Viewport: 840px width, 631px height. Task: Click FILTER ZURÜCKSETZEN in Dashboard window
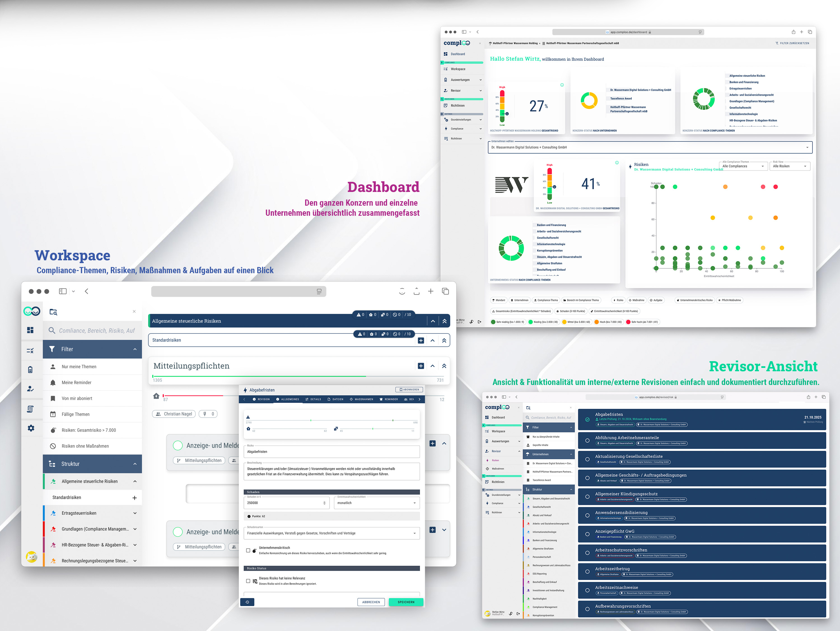tap(792, 43)
